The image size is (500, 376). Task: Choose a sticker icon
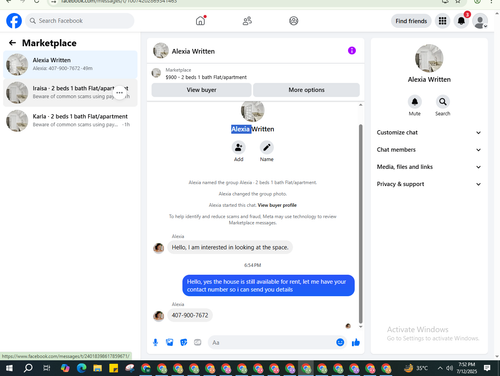pos(184,342)
